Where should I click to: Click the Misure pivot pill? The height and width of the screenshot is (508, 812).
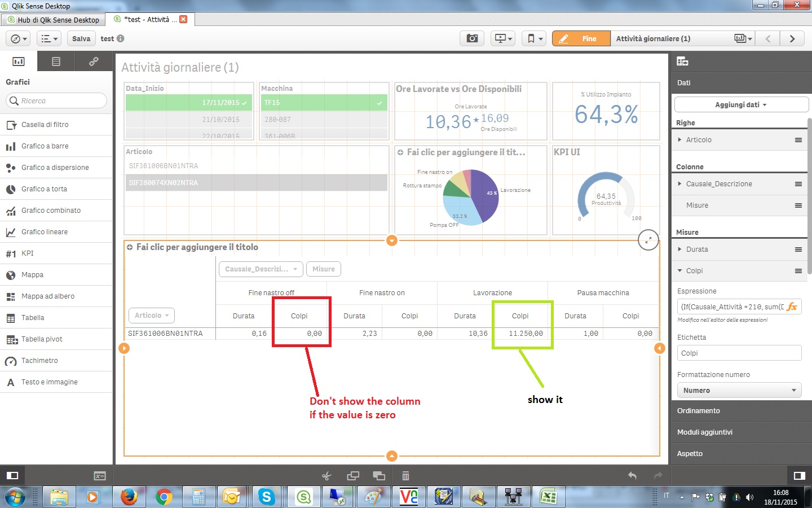(324, 269)
